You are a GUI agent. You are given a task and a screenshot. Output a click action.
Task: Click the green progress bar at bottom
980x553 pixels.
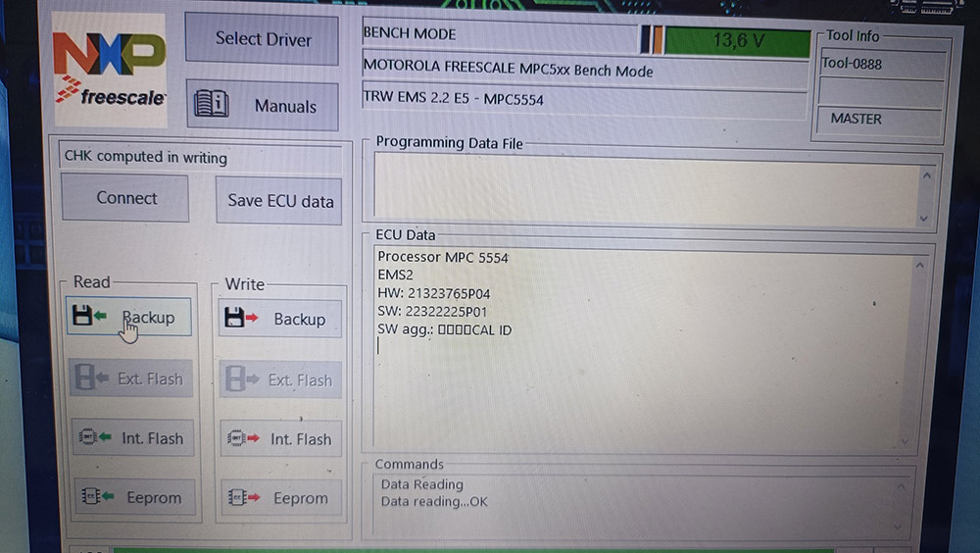point(475,550)
